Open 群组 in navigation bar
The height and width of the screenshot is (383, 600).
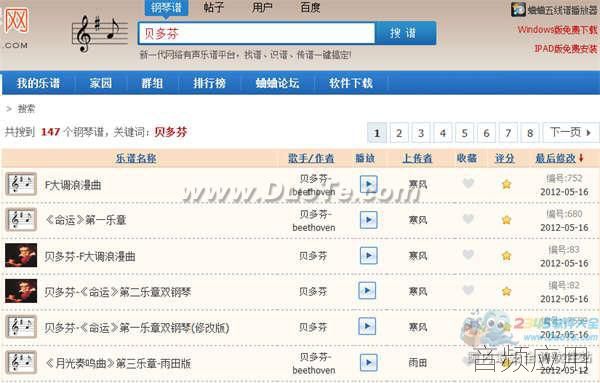pos(152,83)
